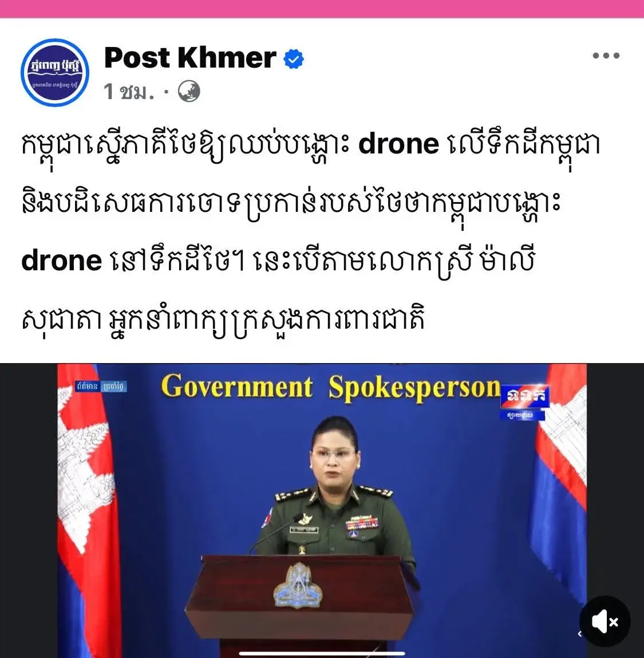This screenshot has height=658, width=644.
Task: Click the TV channel logo in video corner
Action: (524, 401)
